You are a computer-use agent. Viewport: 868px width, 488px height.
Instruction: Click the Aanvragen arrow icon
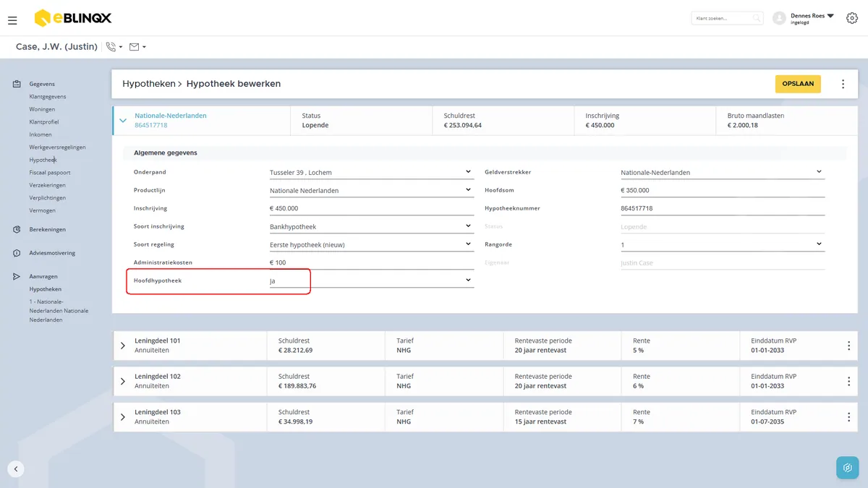point(17,276)
